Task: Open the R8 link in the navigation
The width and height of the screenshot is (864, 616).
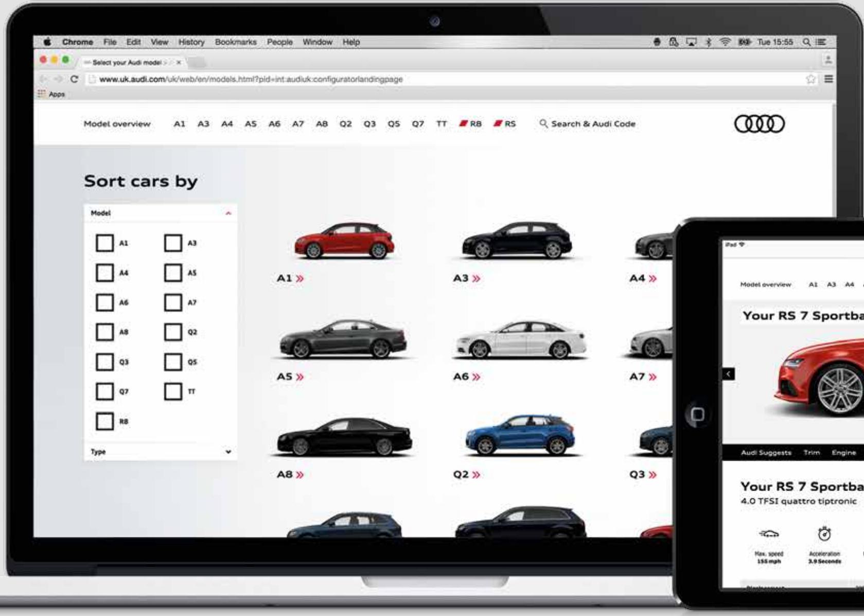Action: 470,124
